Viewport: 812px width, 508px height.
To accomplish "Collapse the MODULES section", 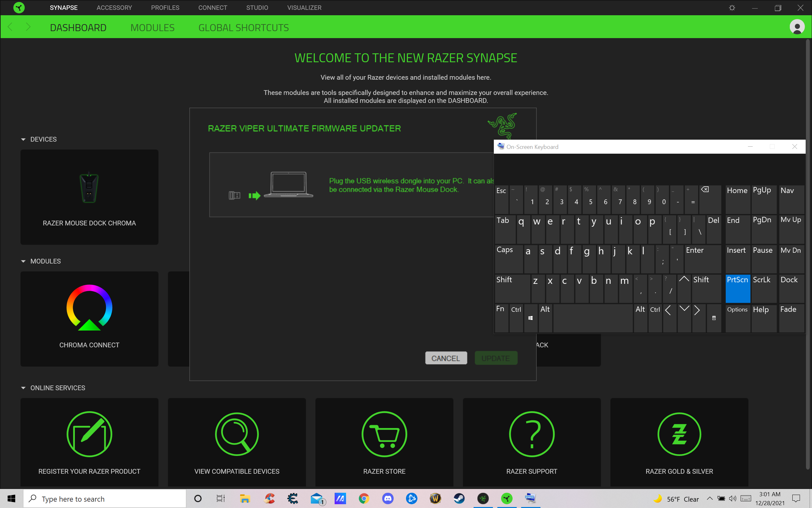I will coord(23,261).
